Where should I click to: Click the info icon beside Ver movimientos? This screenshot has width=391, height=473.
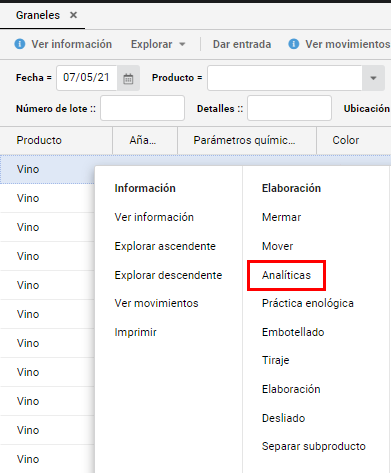click(294, 44)
